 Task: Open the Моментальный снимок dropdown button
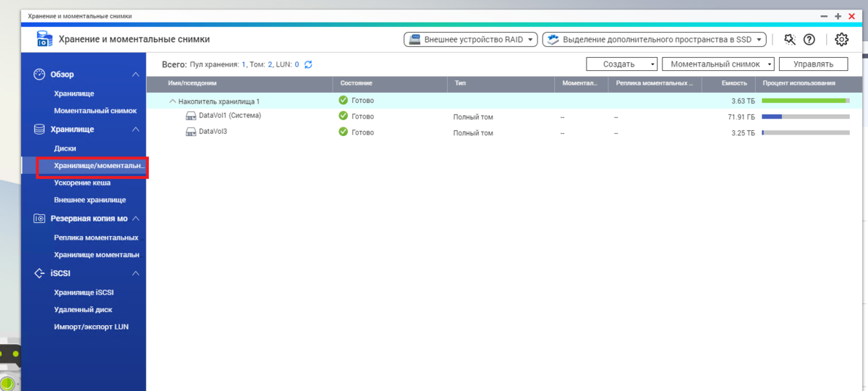tap(718, 64)
